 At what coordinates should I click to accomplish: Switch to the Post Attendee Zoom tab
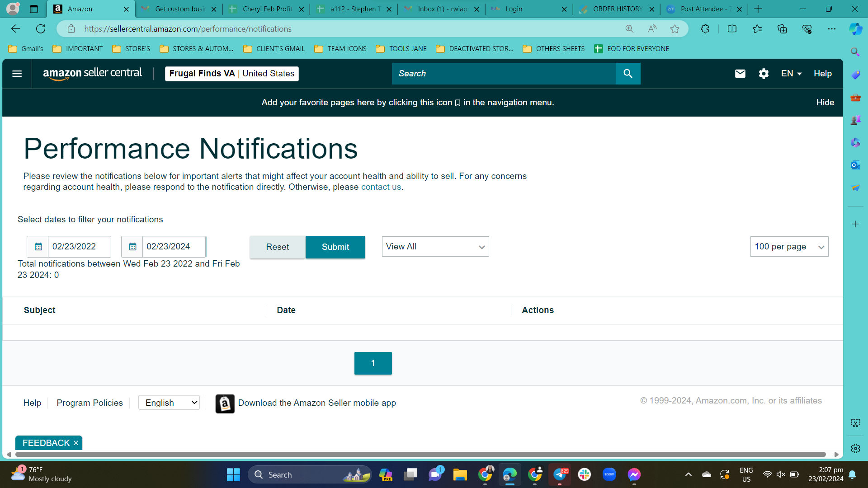click(x=705, y=9)
